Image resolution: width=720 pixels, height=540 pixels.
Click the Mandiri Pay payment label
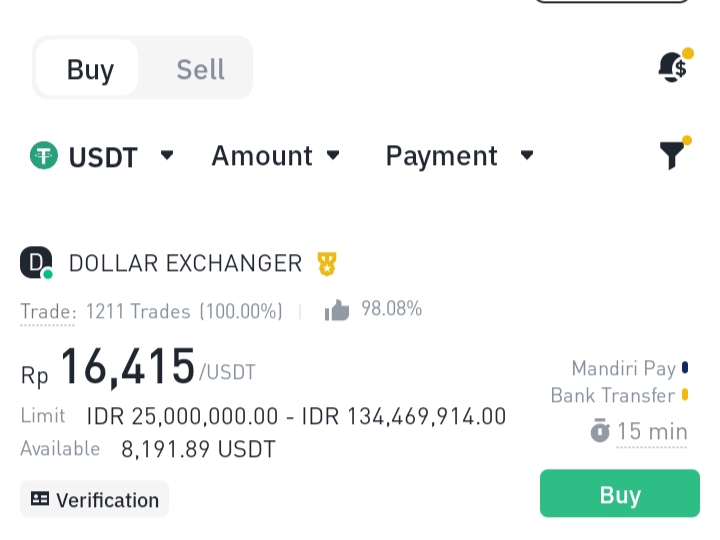pyautogui.click(x=623, y=368)
